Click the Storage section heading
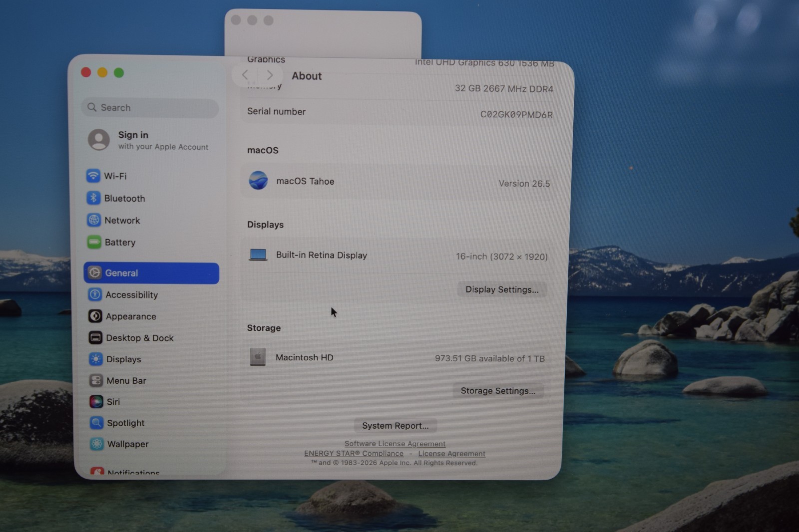This screenshot has width=799, height=532. pyautogui.click(x=264, y=328)
